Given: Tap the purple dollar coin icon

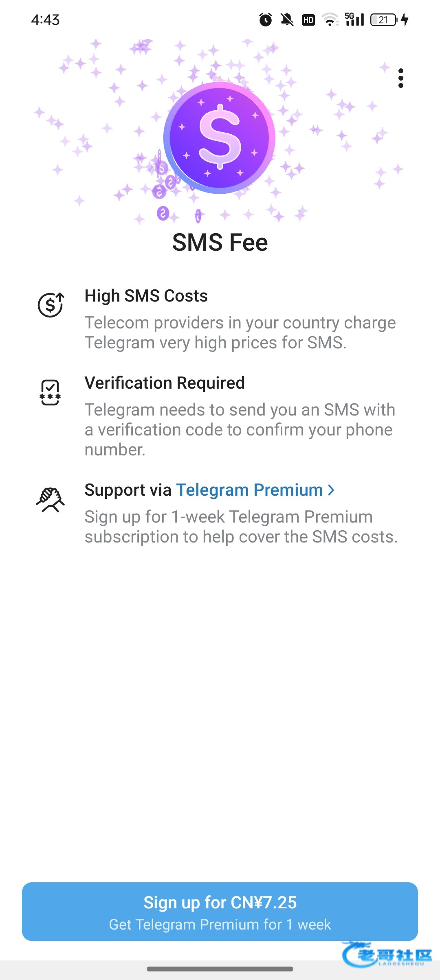Looking at the screenshot, I should coord(220,138).
